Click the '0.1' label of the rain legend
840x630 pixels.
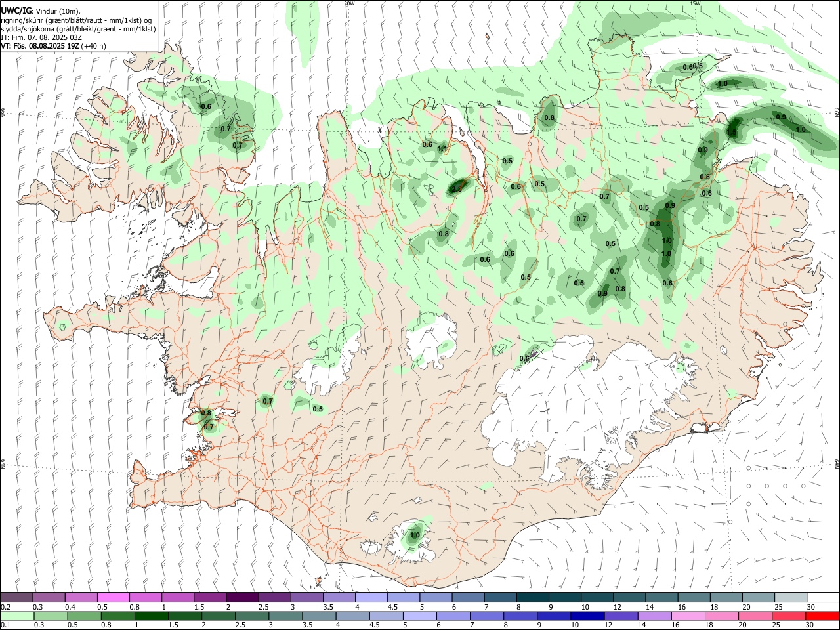coord(5,625)
